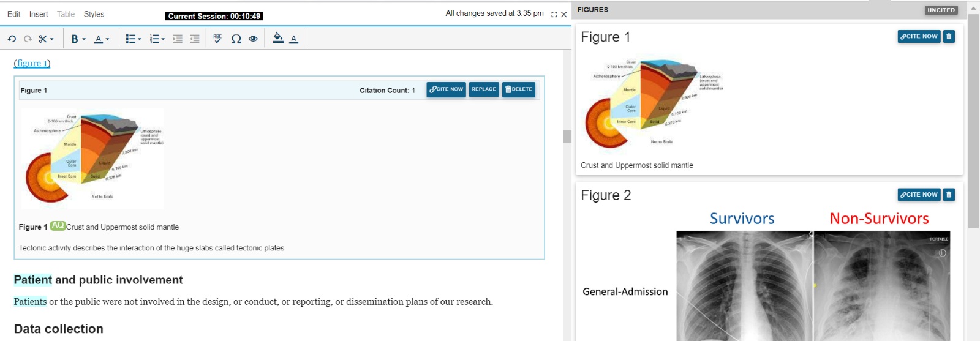This screenshot has width=980, height=341.
Task: Apply bold with the B icon
Action: tap(75, 39)
